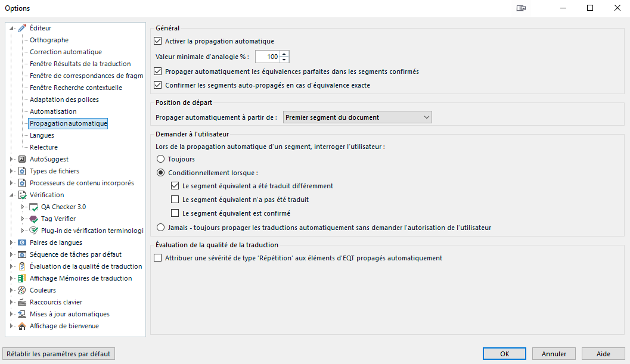Select the pencil icon next to Éditeur
Viewport: 630px width, 364px height.
21,27
